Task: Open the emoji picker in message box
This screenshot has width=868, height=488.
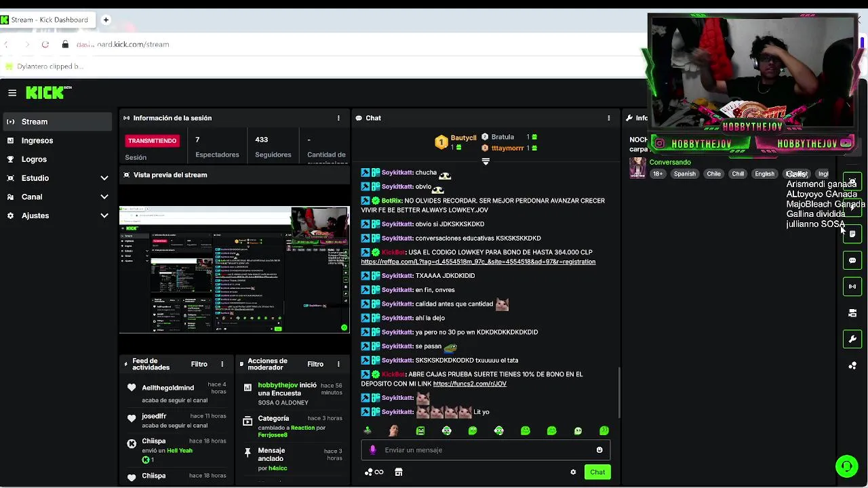Action: coord(599,450)
